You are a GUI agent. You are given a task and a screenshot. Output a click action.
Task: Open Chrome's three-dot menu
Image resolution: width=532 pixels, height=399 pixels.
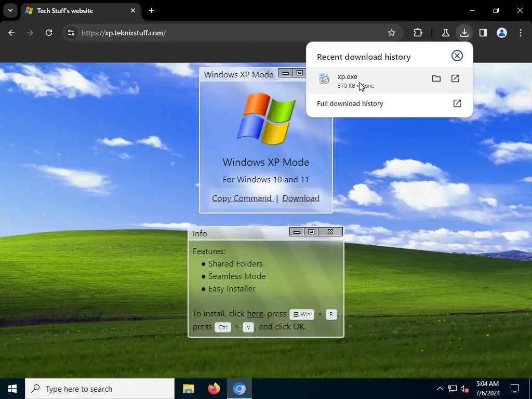coord(521,33)
